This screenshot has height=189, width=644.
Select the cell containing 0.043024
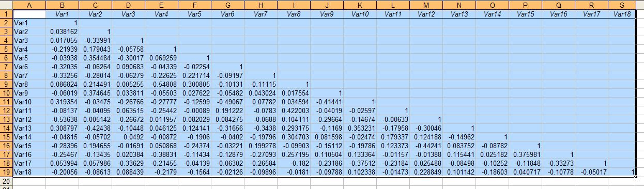pos(260,93)
